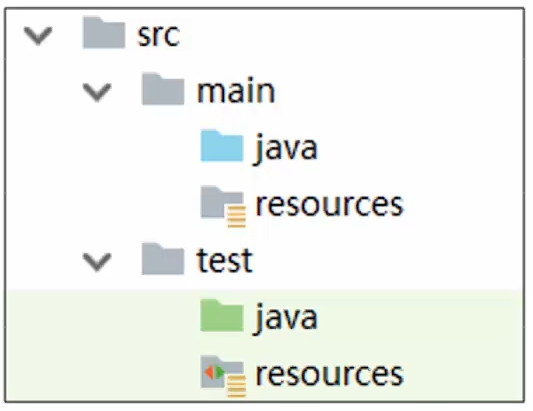Select the green test-sources java folder icon
This screenshot has width=533, height=411.
tap(222, 315)
